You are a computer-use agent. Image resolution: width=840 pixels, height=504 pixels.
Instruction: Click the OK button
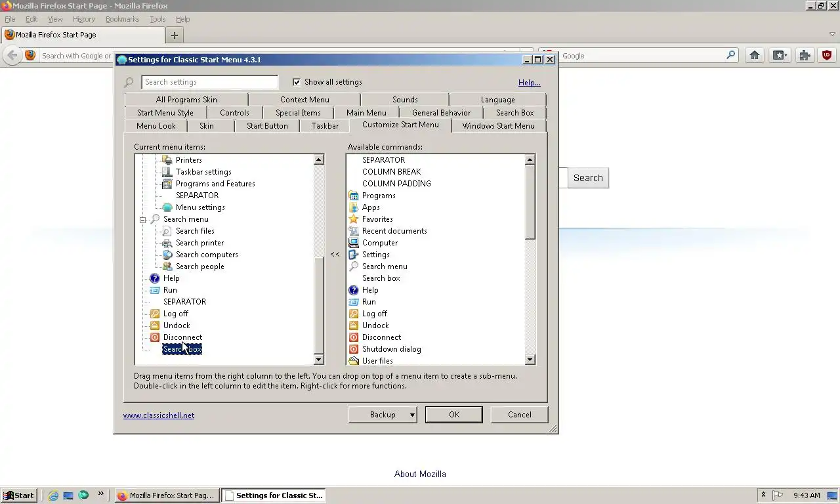454,415
